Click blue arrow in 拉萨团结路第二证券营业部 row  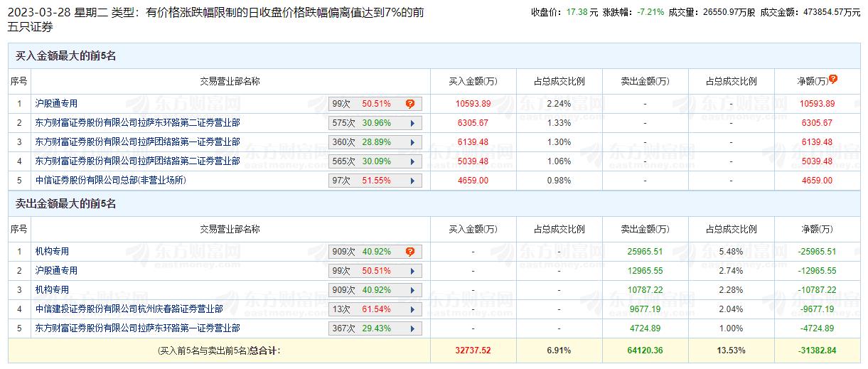pyautogui.click(x=412, y=161)
